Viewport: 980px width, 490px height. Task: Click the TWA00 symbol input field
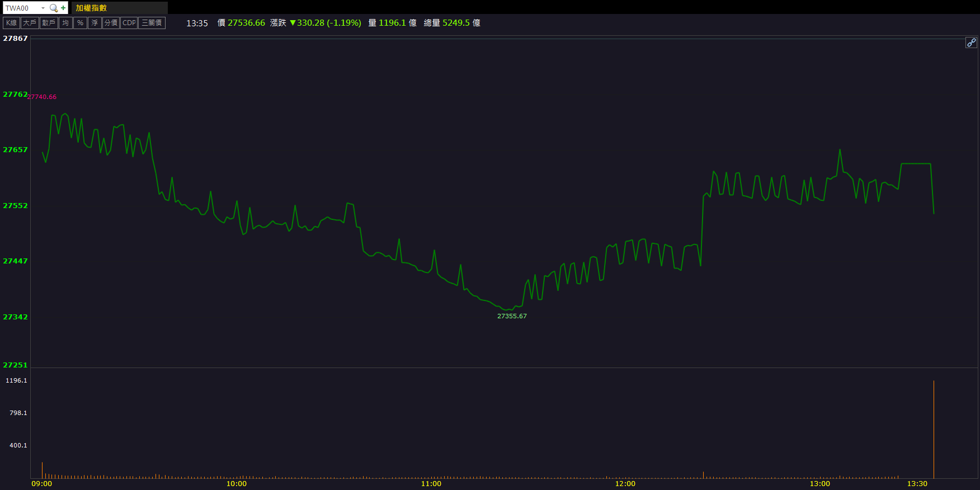21,8
